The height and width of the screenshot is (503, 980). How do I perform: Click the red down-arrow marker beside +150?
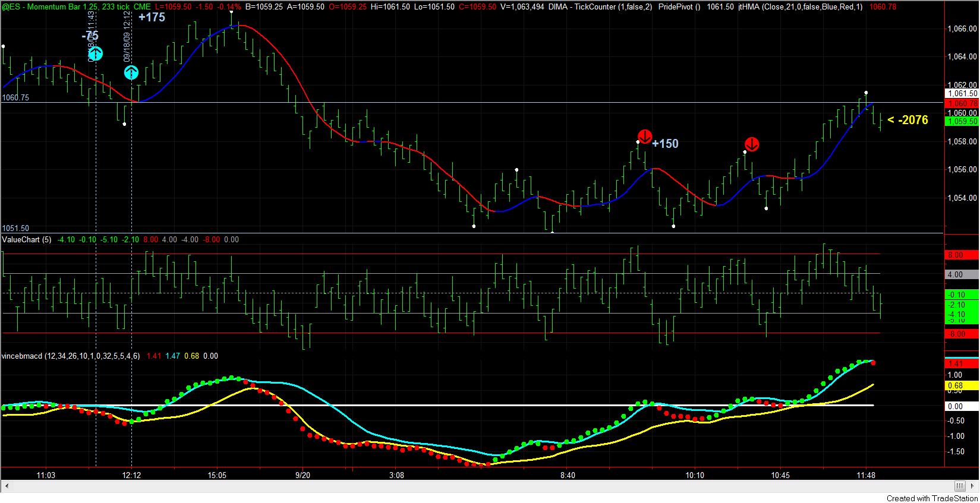pyautogui.click(x=645, y=135)
